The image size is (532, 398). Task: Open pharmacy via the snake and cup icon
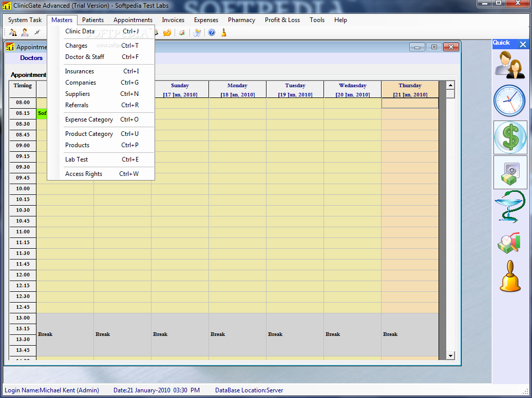(509, 206)
